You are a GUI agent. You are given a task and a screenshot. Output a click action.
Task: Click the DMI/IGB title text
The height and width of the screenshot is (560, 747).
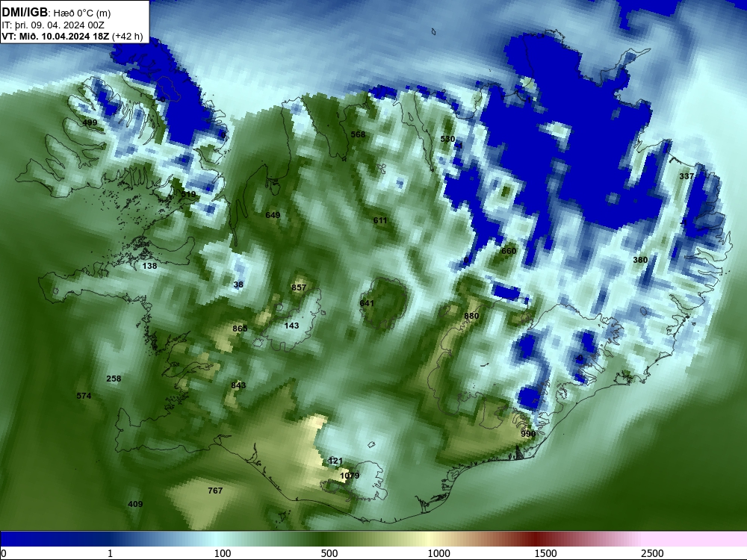25,13
